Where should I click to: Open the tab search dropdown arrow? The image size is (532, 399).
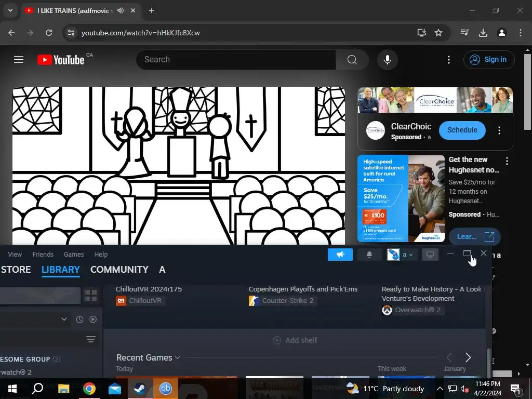[x=10, y=10]
